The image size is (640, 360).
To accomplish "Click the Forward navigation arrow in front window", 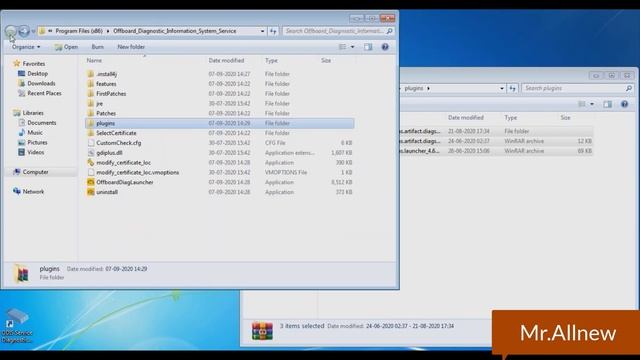I will pos(24,31).
